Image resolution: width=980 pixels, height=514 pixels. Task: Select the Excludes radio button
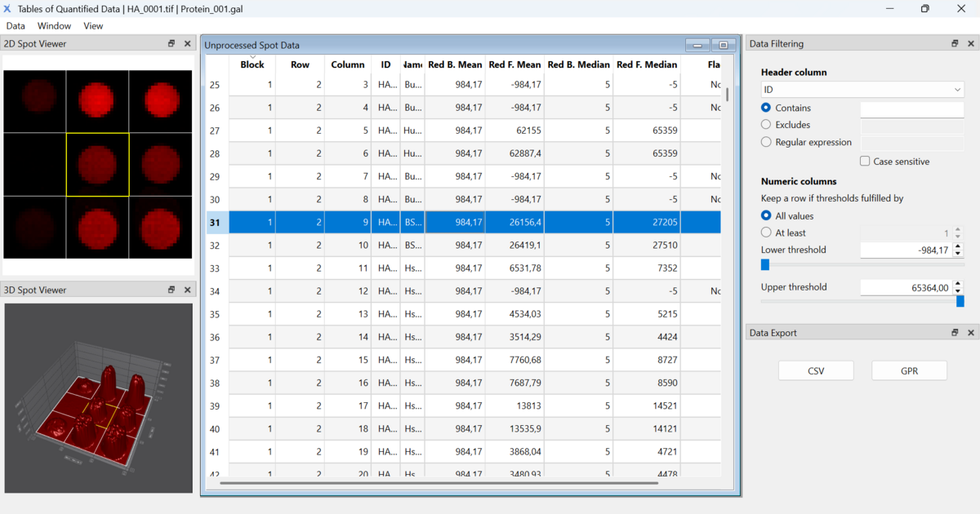[x=766, y=125]
